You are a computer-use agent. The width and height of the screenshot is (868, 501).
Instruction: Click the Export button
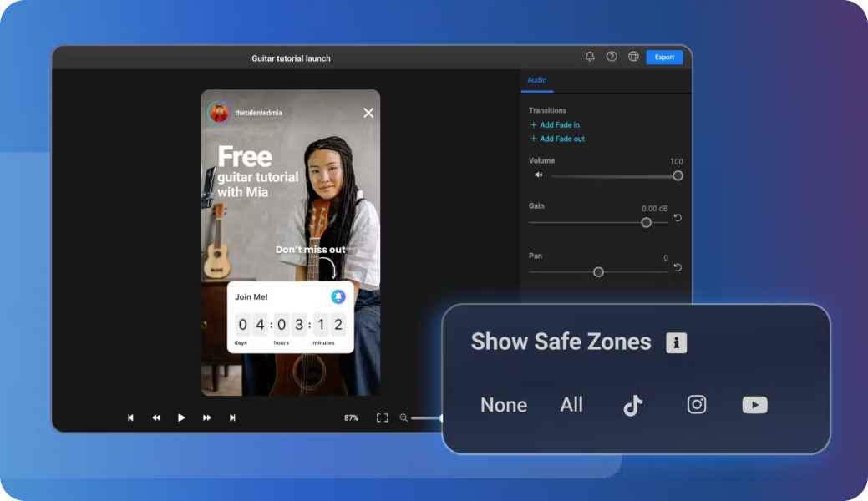click(x=664, y=56)
